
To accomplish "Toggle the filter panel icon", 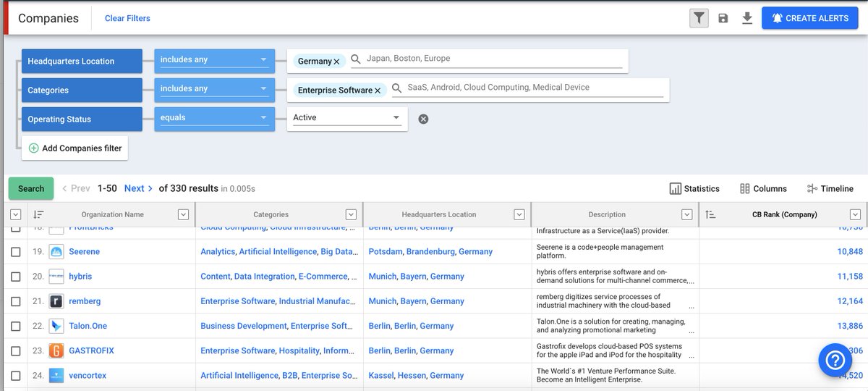I will [699, 18].
